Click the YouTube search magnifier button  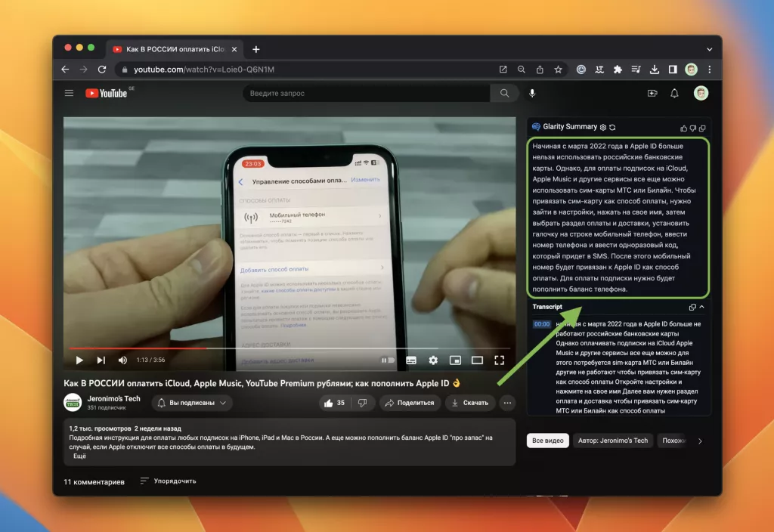(x=504, y=93)
